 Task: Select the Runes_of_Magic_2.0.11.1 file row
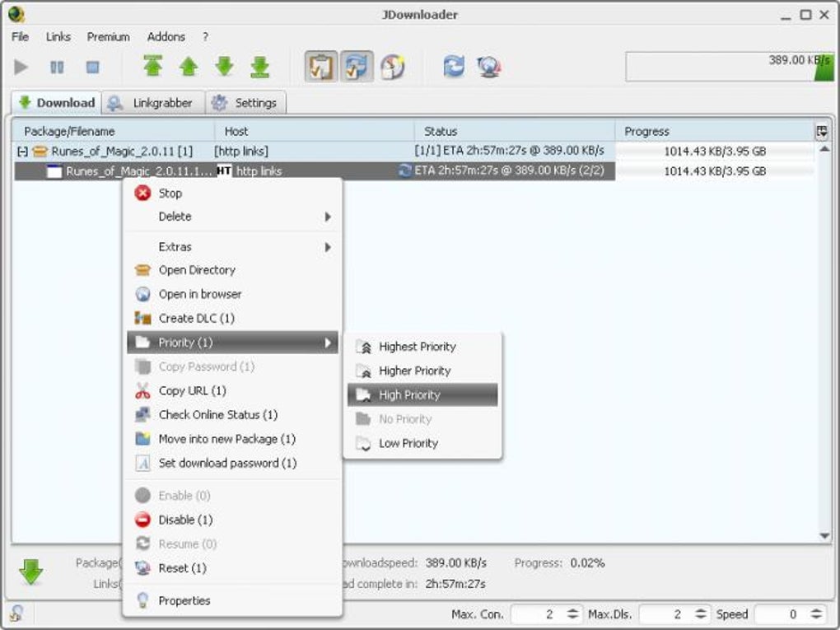pyautogui.click(x=315, y=171)
